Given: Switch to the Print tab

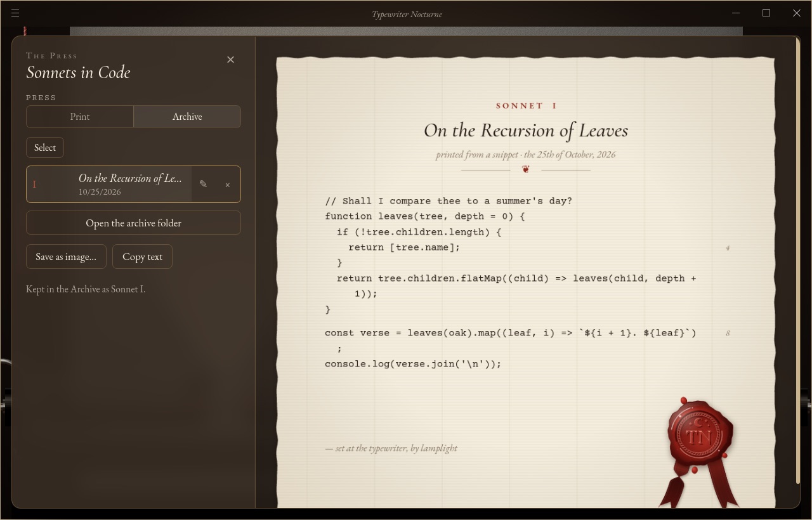Looking at the screenshot, I should [80, 117].
